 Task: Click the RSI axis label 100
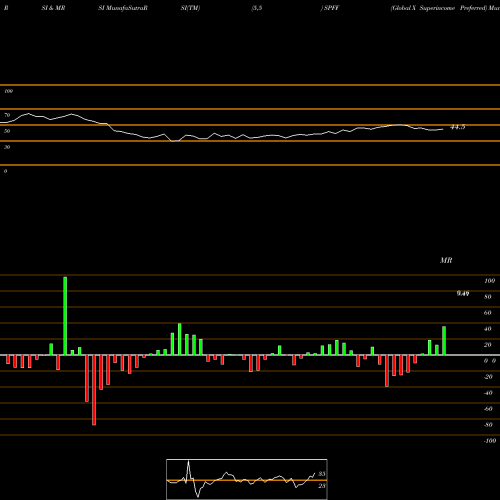(8, 91)
